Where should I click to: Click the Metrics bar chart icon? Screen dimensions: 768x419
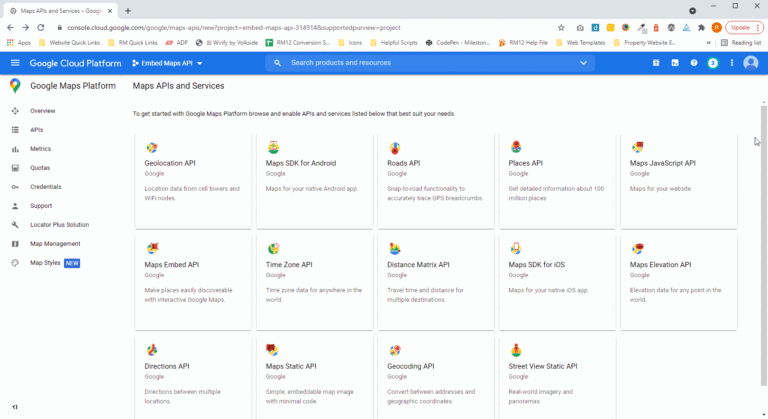[15, 149]
